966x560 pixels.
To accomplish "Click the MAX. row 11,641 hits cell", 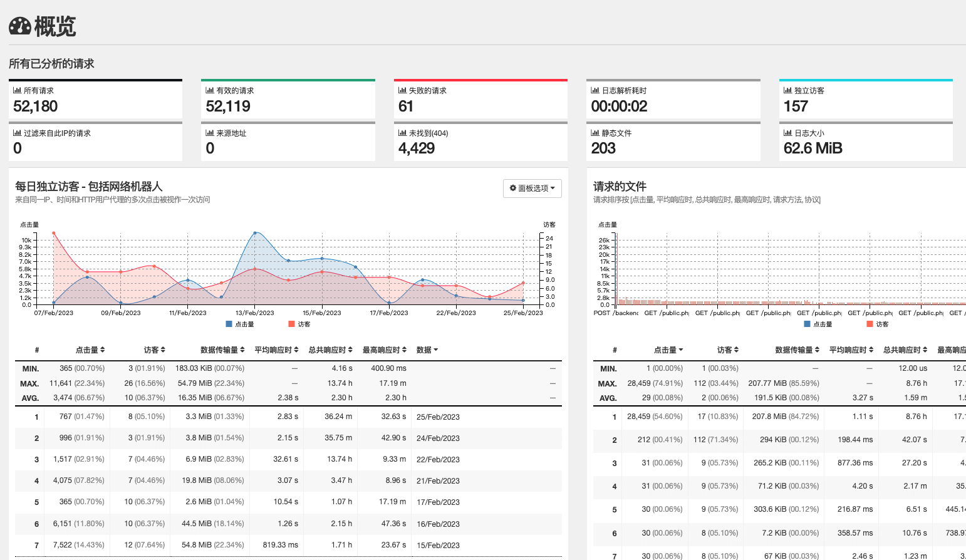I will (77, 383).
